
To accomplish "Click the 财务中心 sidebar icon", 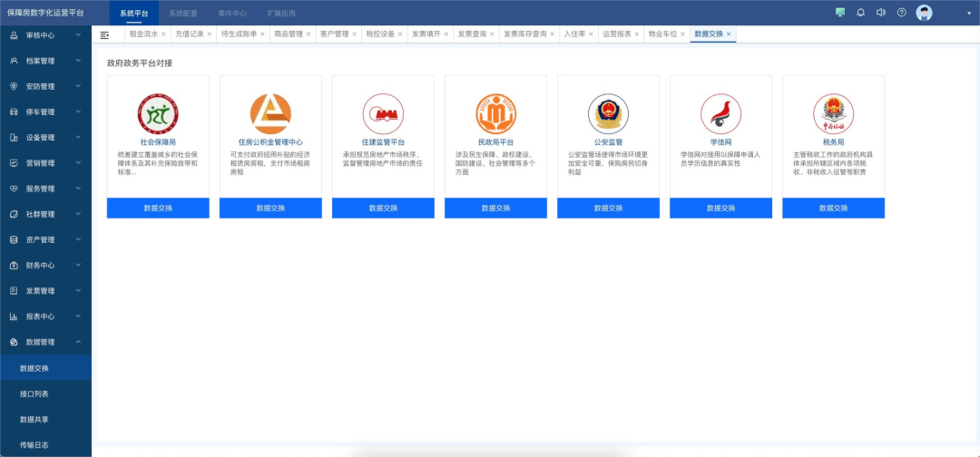I will (x=14, y=266).
